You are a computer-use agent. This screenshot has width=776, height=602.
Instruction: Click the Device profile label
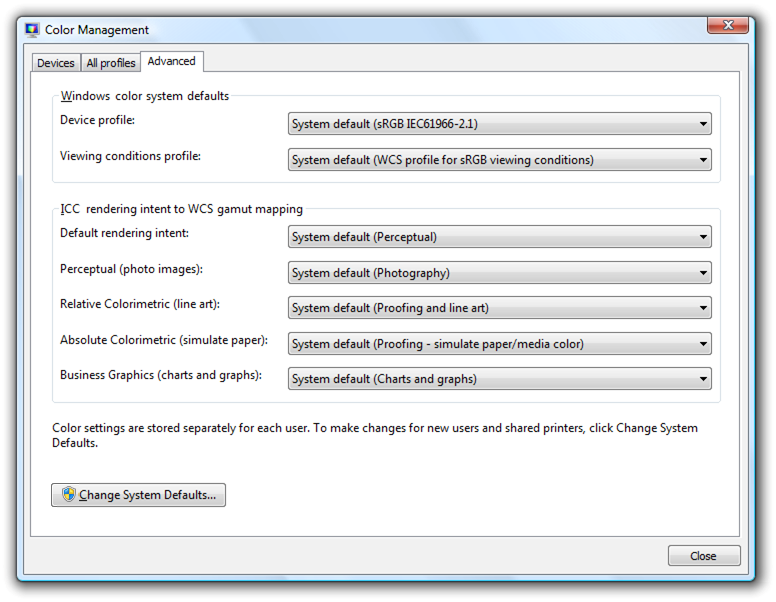coord(97,120)
